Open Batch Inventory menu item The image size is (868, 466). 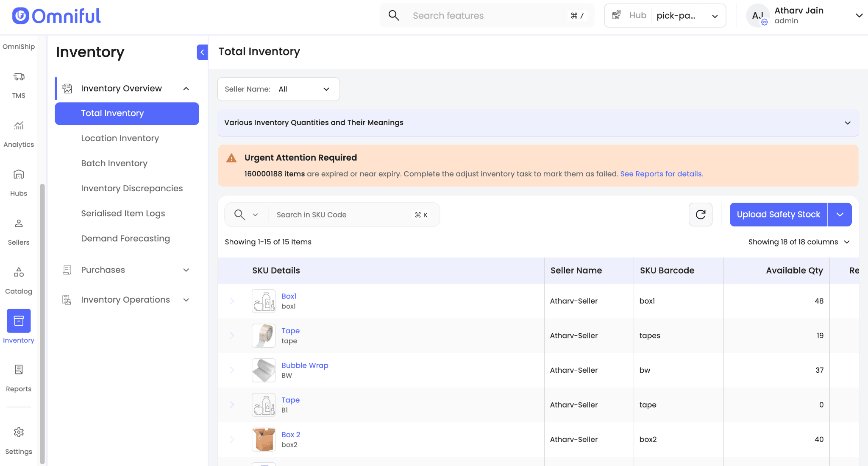(114, 163)
